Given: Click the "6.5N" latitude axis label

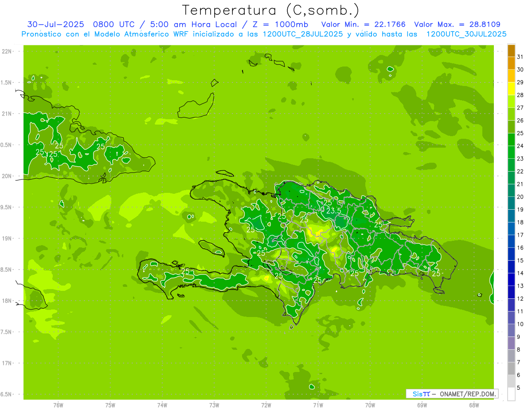Looking at the screenshot, I should tap(7, 394).
